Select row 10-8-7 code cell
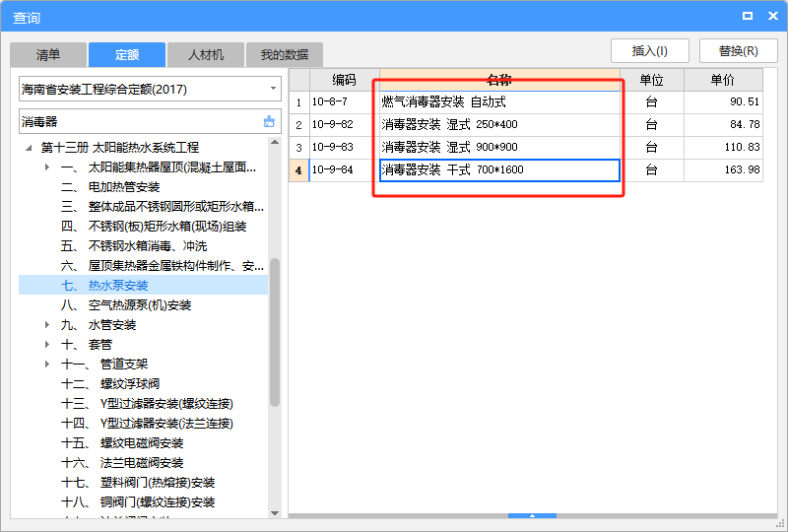 (344, 102)
